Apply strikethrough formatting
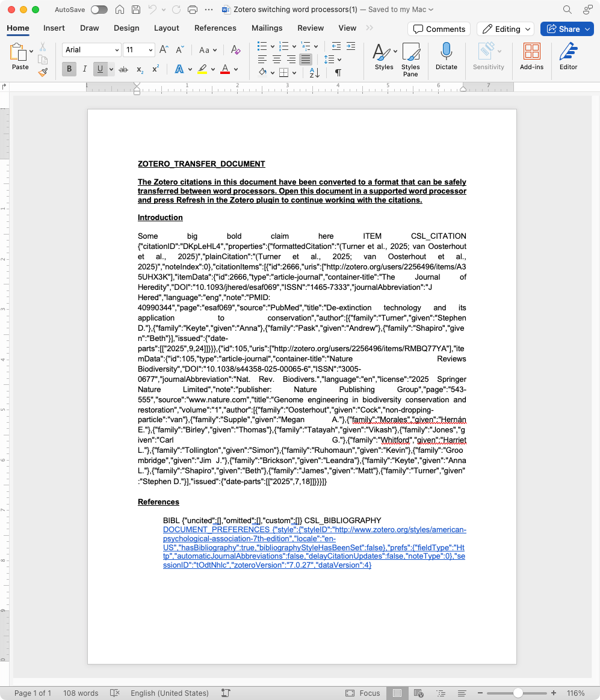Viewport: 600px width, 700px height. 123,69
